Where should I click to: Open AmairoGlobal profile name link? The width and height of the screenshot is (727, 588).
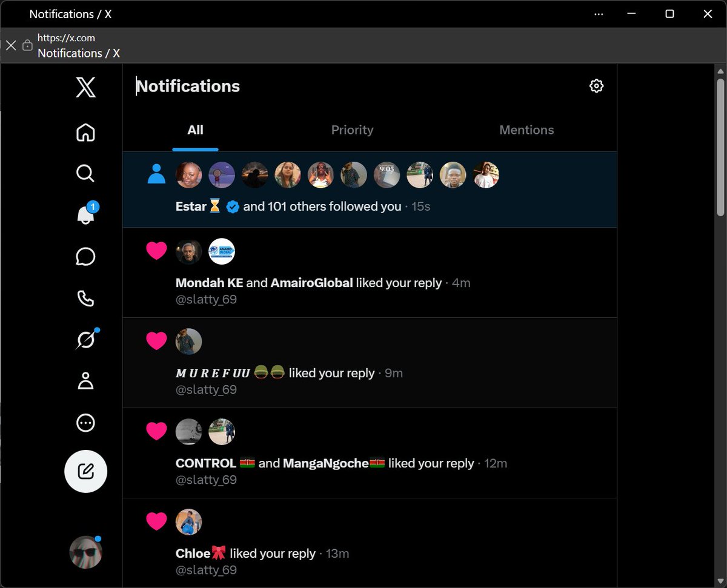[x=312, y=283]
